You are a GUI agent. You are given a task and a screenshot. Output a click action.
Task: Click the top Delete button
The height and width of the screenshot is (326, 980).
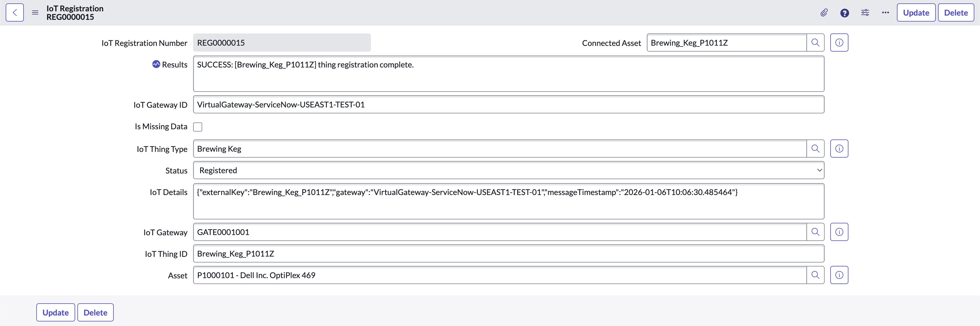[956, 12]
